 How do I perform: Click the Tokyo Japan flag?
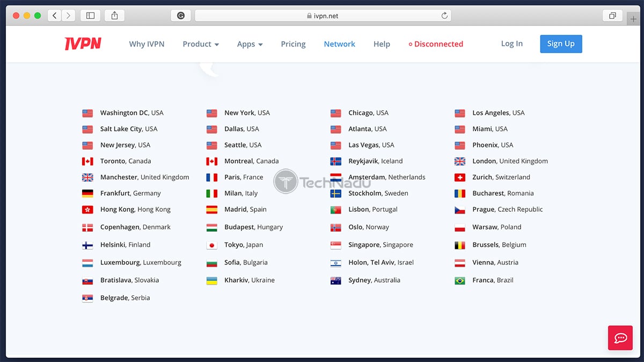(212, 245)
